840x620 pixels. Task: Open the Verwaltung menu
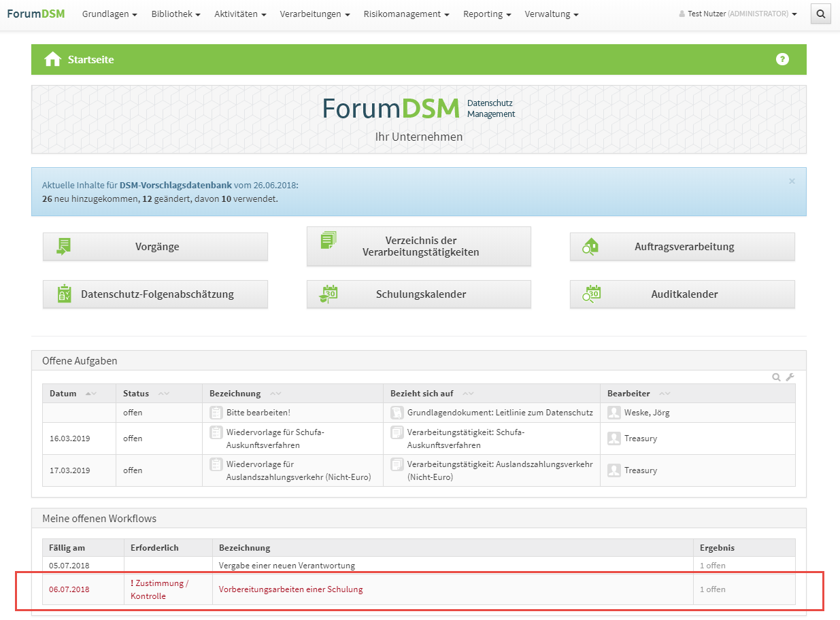coord(552,14)
